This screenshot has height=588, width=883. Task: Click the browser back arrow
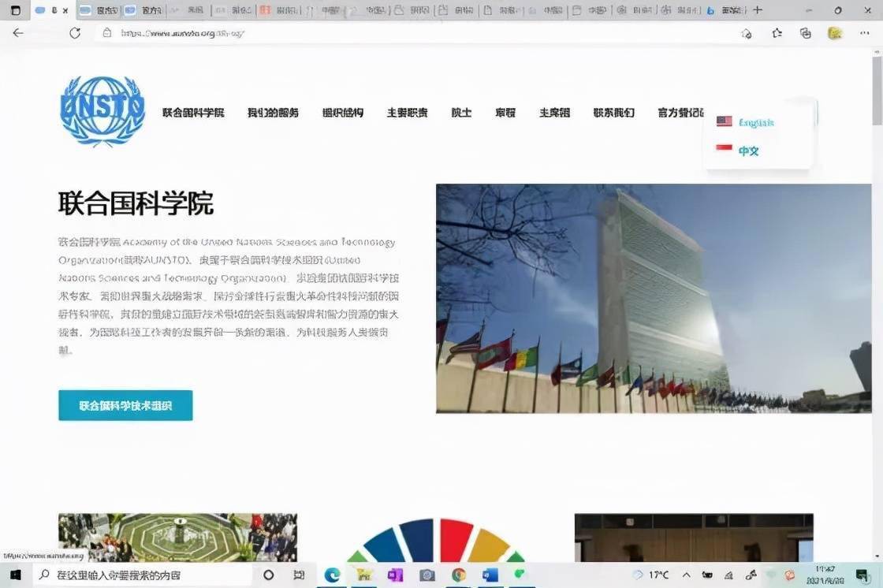17,33
